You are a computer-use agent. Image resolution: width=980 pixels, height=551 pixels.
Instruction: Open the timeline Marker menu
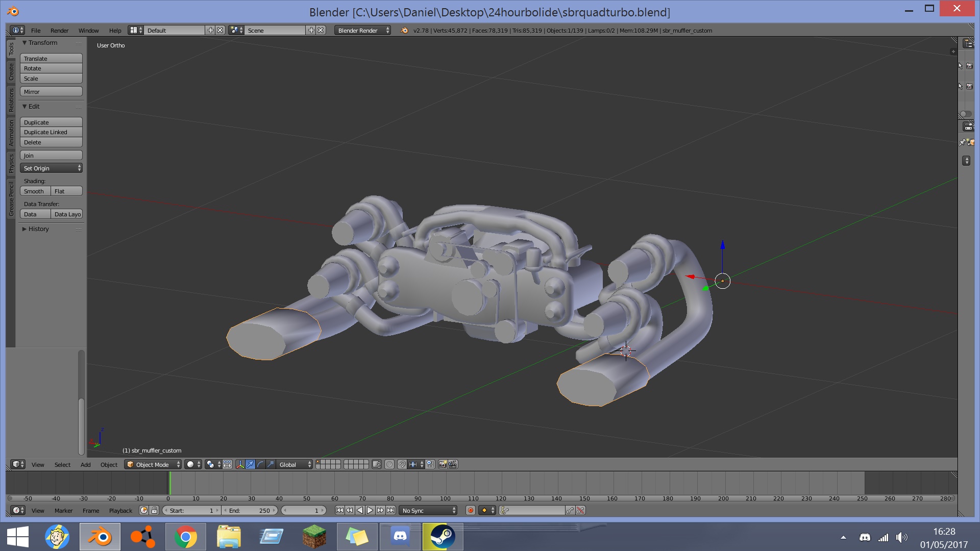click(63, 510)
